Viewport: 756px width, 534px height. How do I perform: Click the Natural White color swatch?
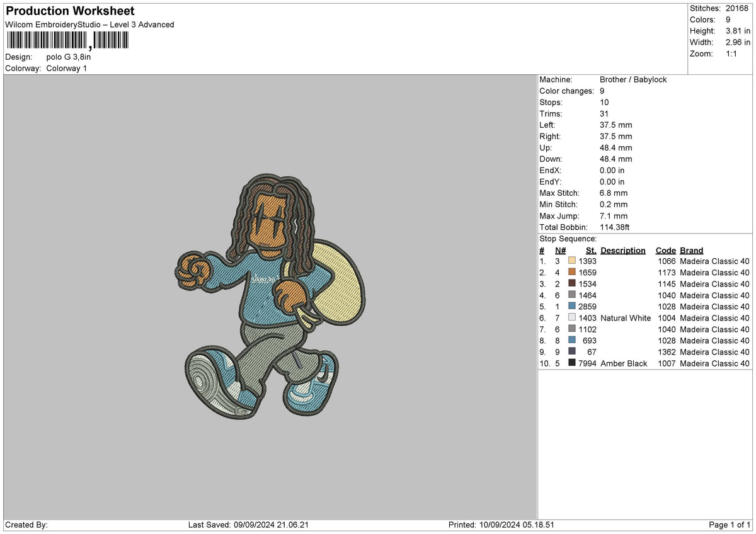[x=572, y=318]
